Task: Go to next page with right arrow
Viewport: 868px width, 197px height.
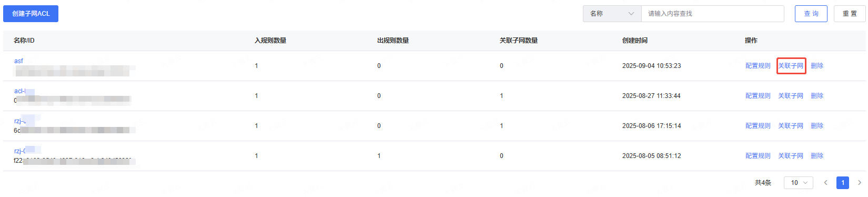Action: [x=860, y=183]
